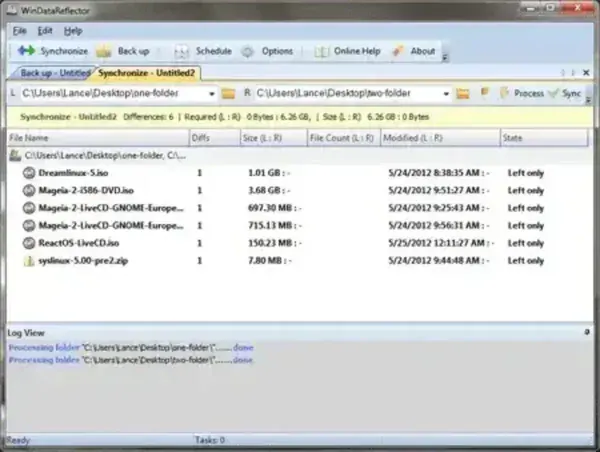Click the Sync checkmark button
Image resolution: width=600 pixels, height=452 pixels.
[565, 93]
